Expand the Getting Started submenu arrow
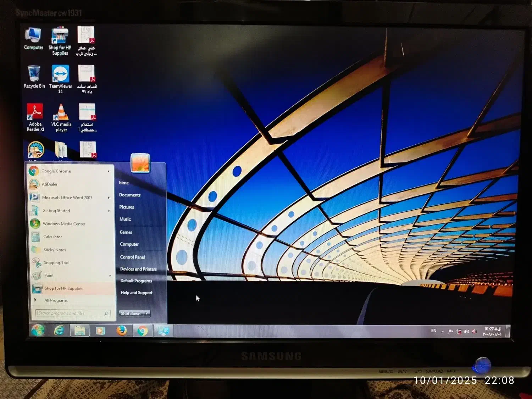The width and height of the screenshot is (532, 399). click(109, 211)
